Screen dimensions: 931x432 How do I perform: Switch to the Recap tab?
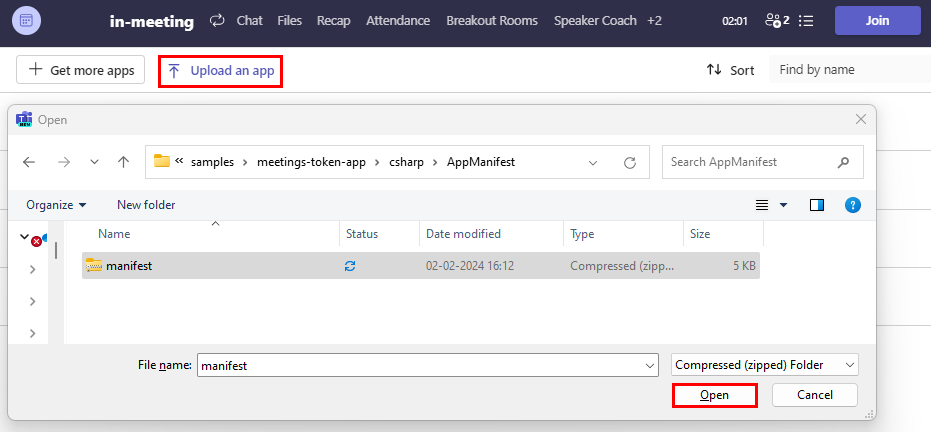pyautogui.click(x=334, y=21)
